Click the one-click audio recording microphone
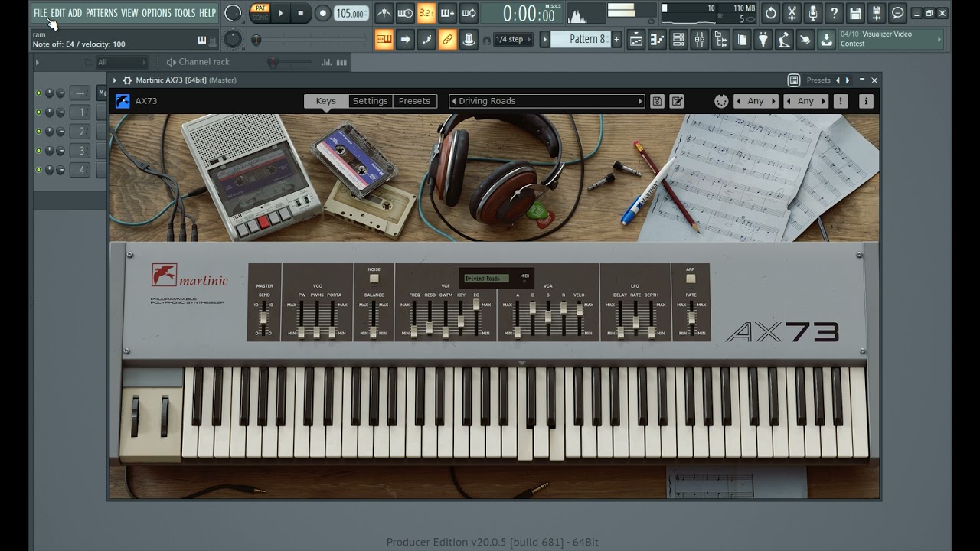This screenshot has width=980, height=551. (x=813, y=13)
